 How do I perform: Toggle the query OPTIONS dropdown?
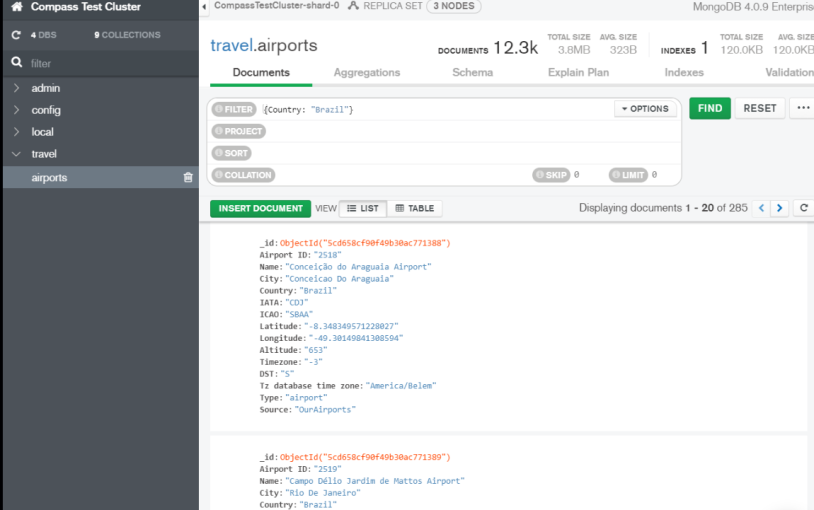tap(645, 109)
